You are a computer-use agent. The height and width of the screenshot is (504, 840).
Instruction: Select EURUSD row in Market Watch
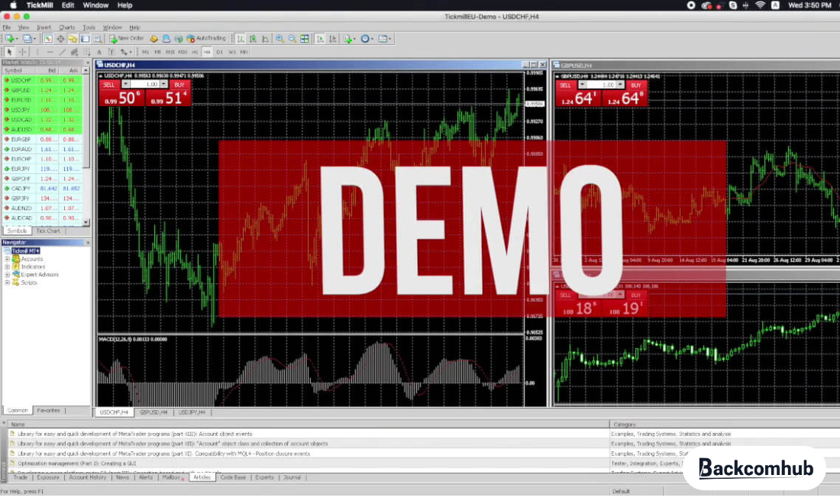point(42,100)
